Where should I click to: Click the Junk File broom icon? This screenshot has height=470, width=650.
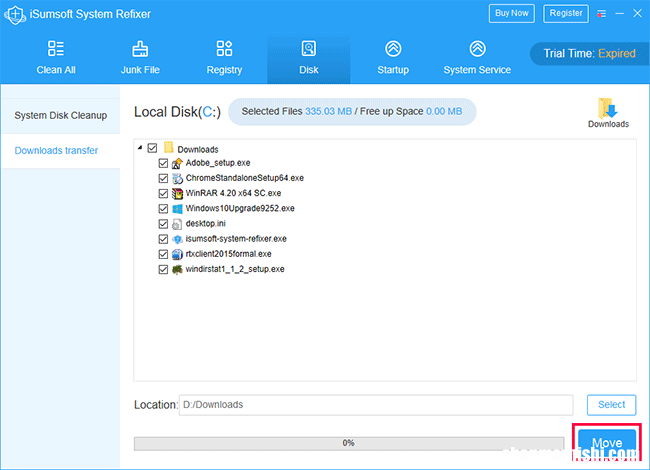point(140,49)
